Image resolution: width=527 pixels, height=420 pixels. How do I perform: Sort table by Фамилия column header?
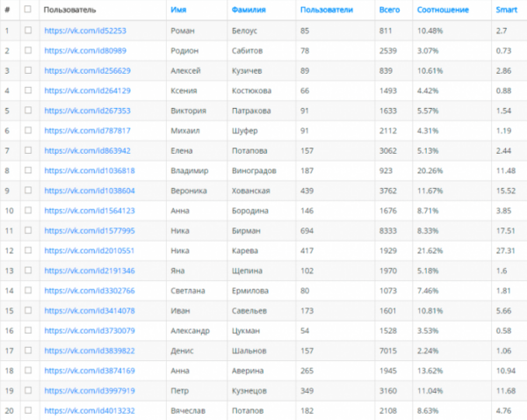pos(249,10)
